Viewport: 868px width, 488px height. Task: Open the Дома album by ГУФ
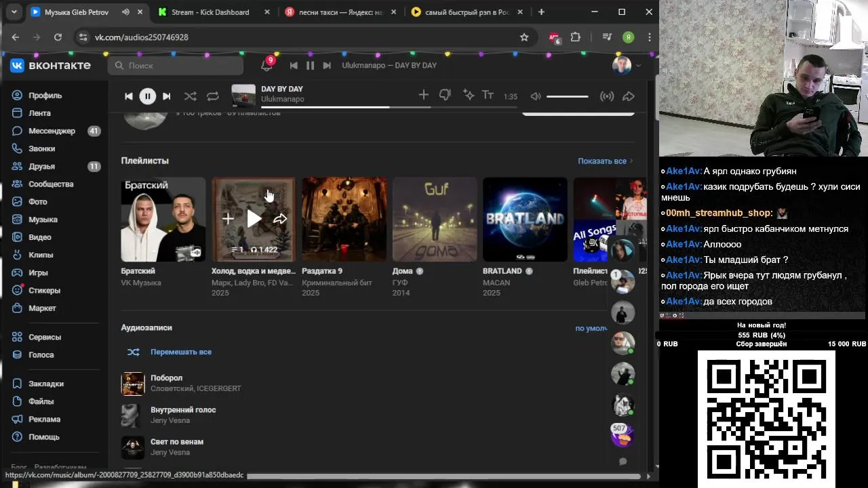[435, 220]
